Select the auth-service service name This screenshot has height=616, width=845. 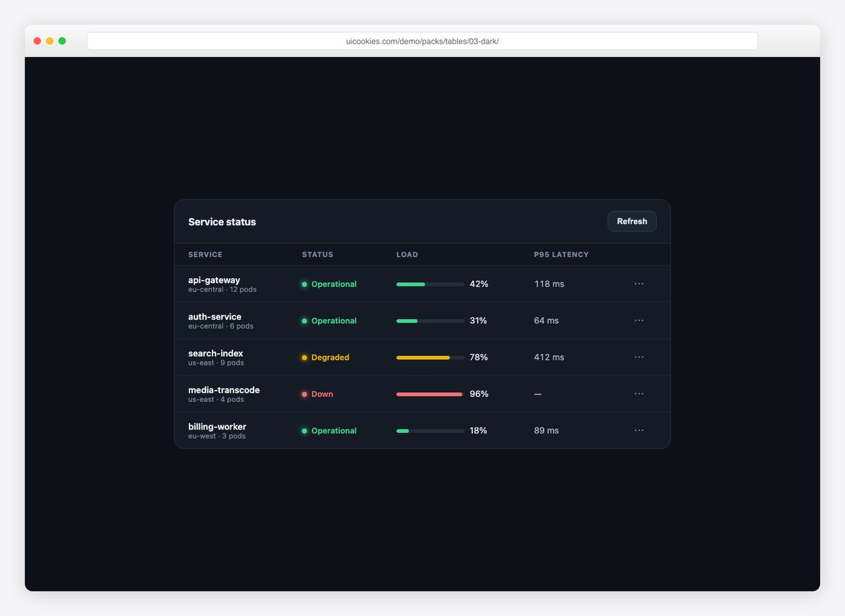pyautogui.click(x=215, y=317)
